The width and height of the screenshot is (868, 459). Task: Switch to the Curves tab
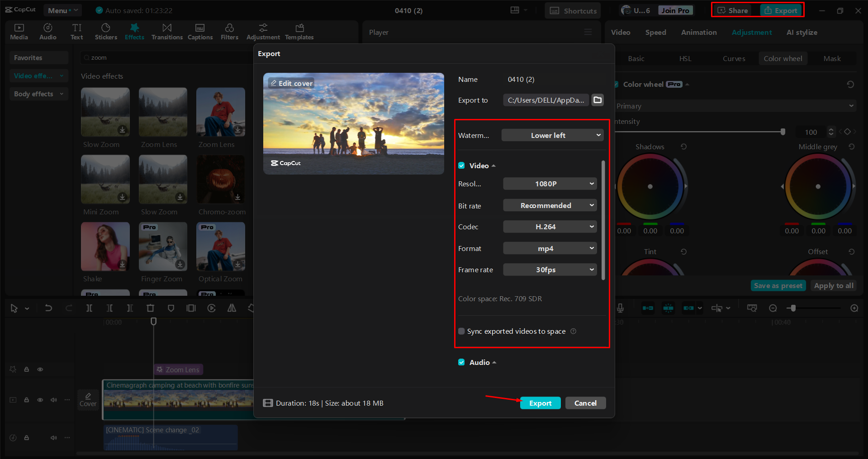(734, 58)
